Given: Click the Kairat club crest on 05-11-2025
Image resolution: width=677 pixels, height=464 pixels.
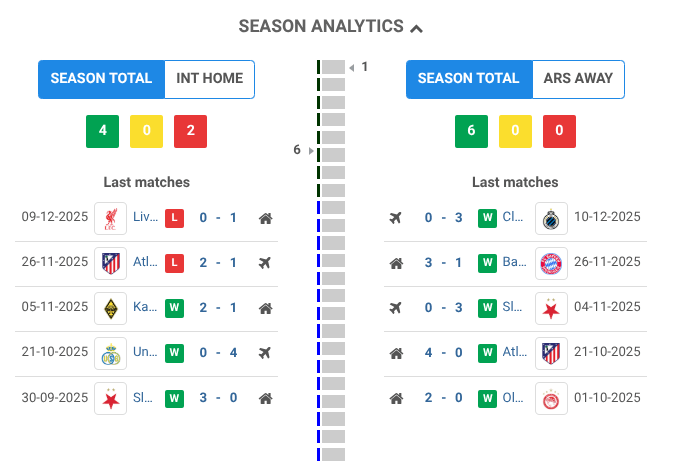Looking at the screenshot, I should tap(110, 308).
